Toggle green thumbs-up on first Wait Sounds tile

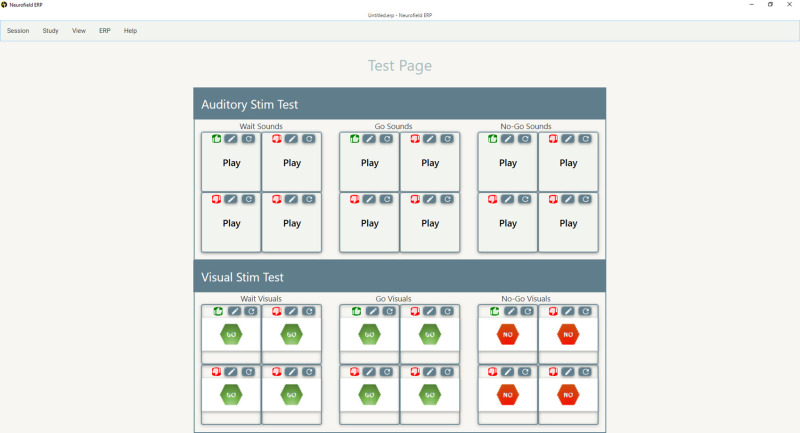pyautogui.click(x=216, y=139)
